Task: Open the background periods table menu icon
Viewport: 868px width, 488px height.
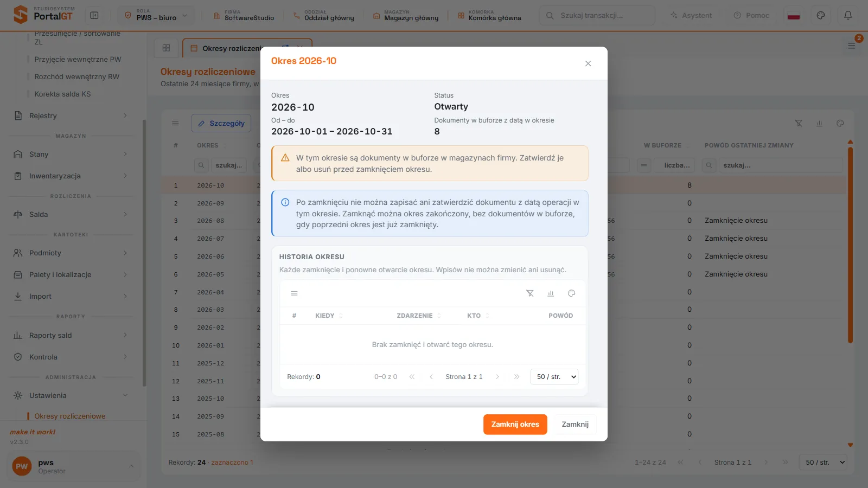Action: pyautogui.click(x=175, y=123)
